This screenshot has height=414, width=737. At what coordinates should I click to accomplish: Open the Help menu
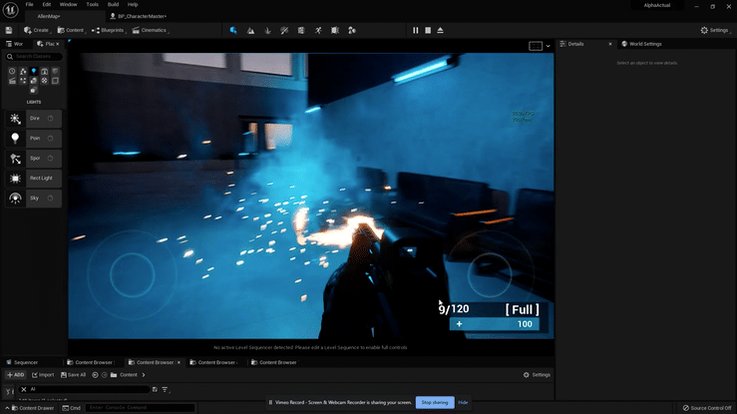click(133, 4)
